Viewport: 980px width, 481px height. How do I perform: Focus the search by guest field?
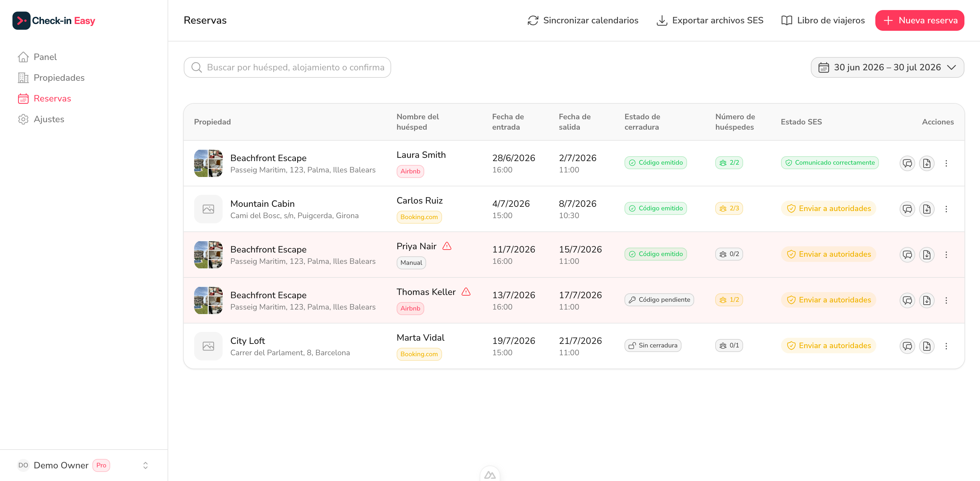click(287, 67)
